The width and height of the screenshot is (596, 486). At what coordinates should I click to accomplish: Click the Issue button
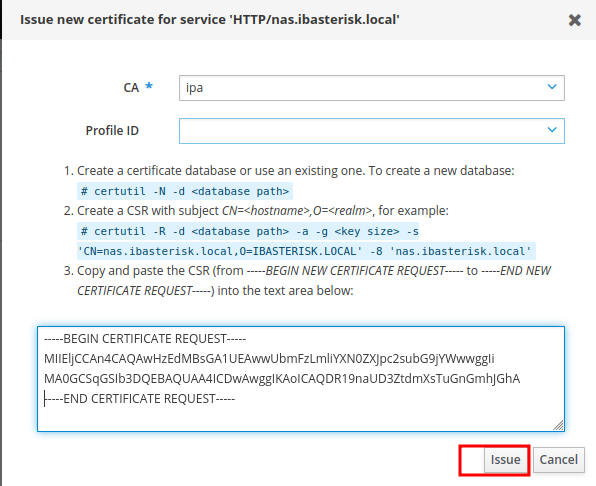[506, 460]
